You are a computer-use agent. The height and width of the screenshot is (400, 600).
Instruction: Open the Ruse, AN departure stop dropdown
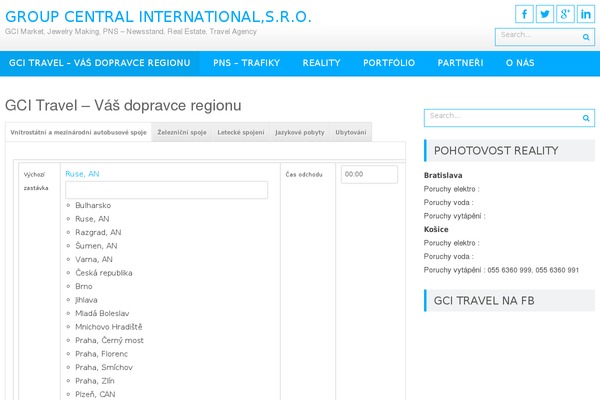point(82,174)
